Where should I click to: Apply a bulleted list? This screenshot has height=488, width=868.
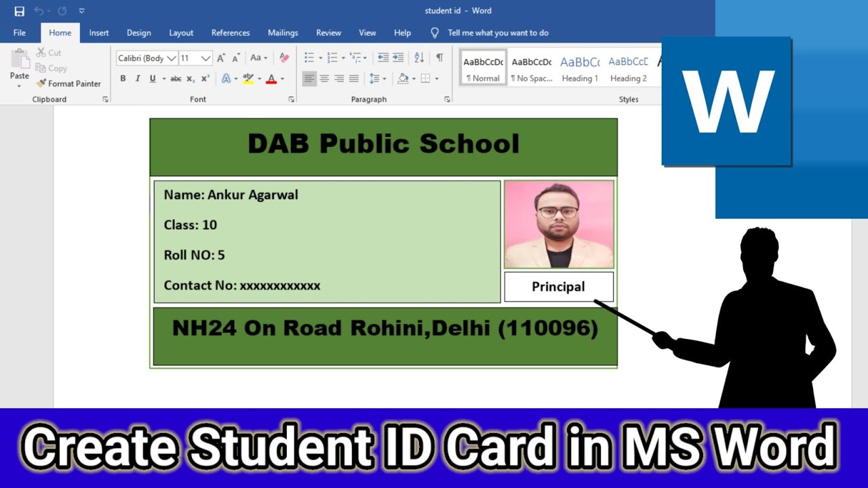pyautogui.click(x=309, y=58)
